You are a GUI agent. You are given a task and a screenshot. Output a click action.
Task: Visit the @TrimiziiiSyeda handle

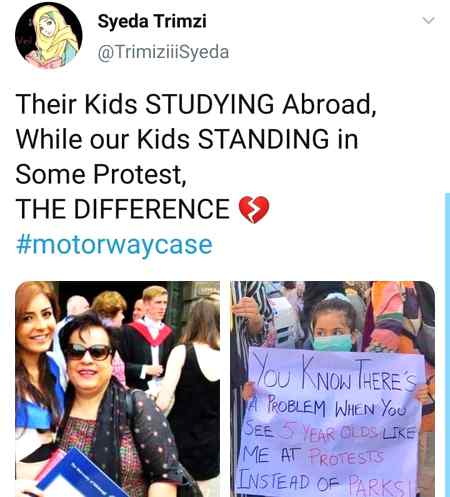pos(163,52)
